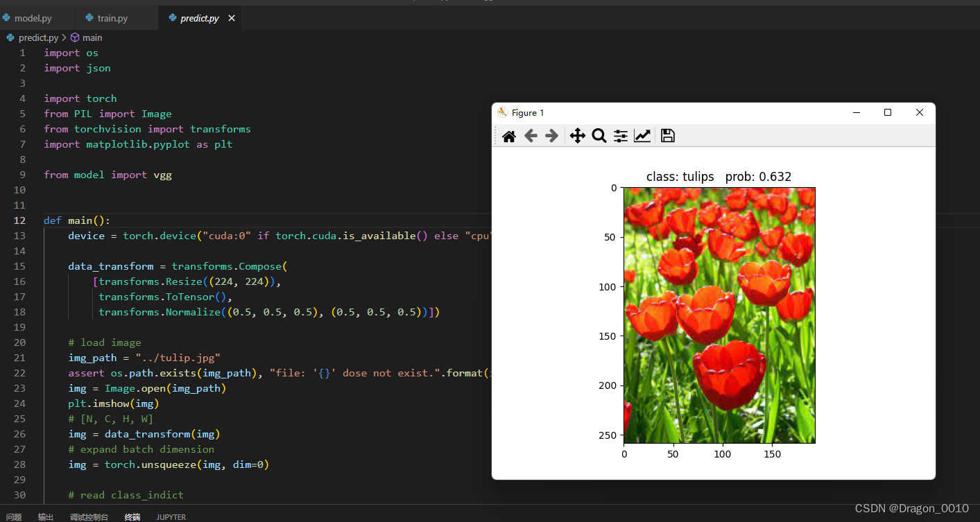Open Configure subplots sliders icon
980x522 pixels.
[621, 136]
